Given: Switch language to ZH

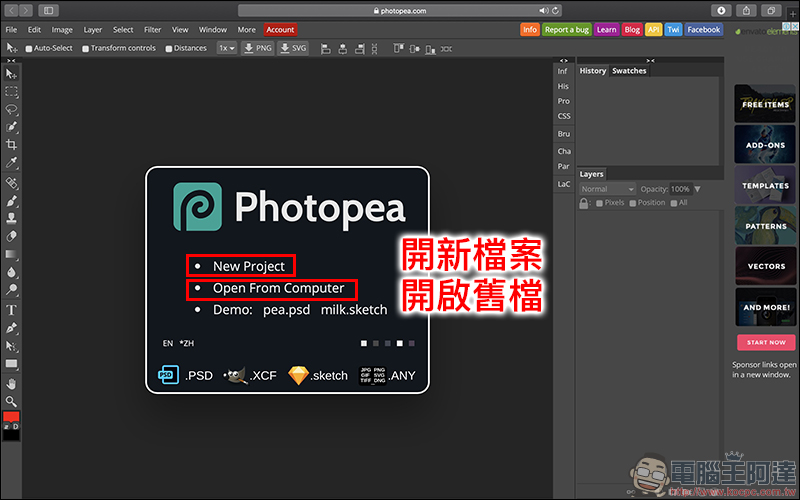Looking at the screenshot, I should click(x=187, y=343).
